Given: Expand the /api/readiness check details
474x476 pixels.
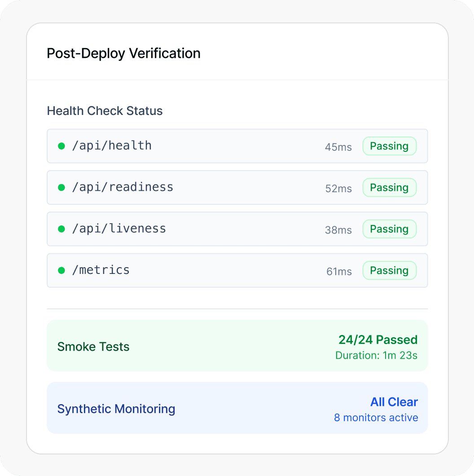Looking at the screenshot, I should pos(237,188).
